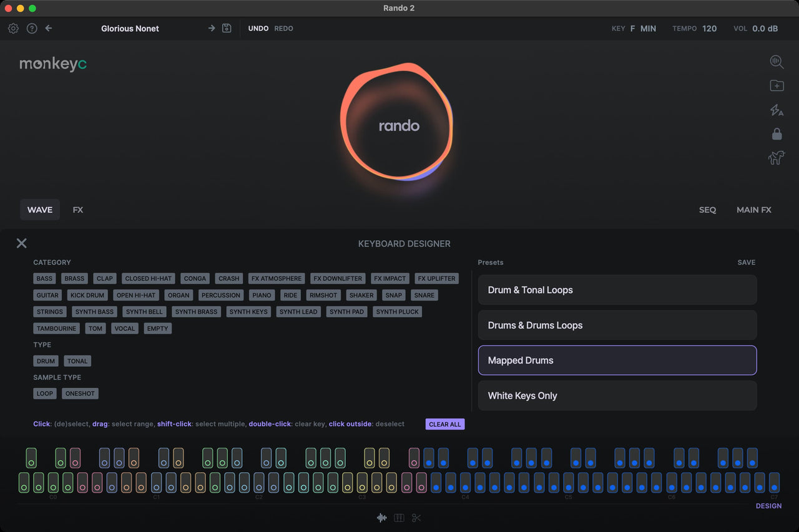Toggle the TAMBOURINE category tag
Screen dimensions: 799x532
click(x=57, y=328)
